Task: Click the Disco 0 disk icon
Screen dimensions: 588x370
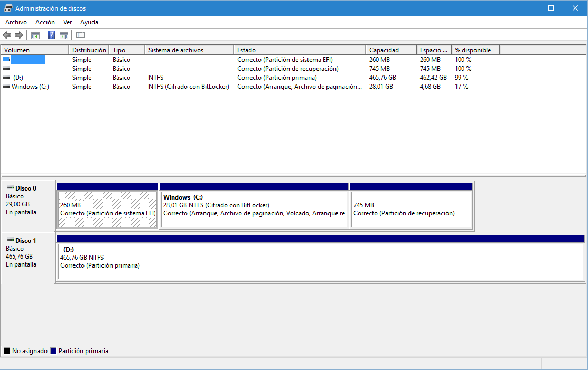Action: (11, 187)
